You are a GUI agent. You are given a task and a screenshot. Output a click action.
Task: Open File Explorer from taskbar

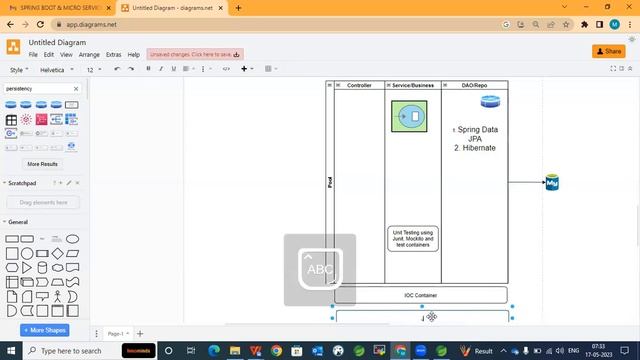(235, 351)
